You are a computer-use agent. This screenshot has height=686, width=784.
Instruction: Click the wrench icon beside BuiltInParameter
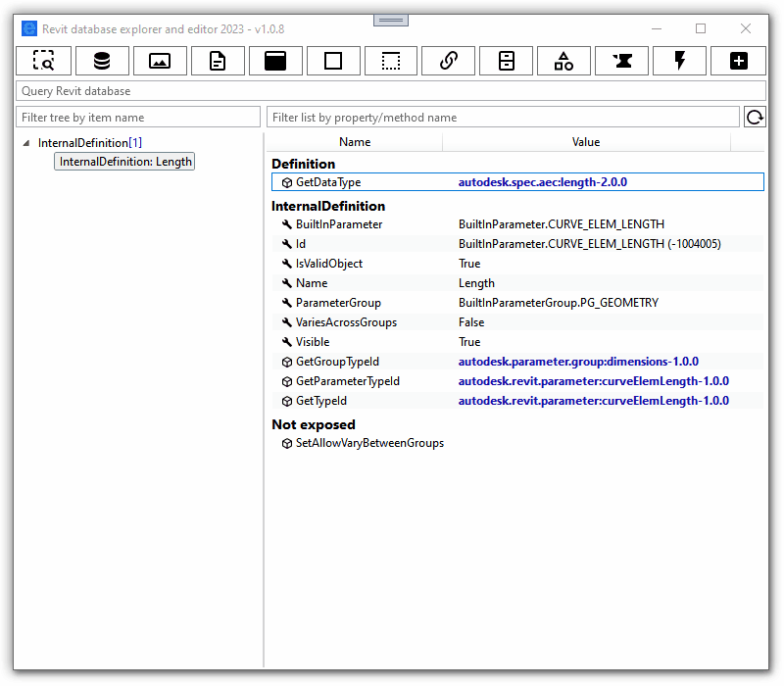(287, 224)
